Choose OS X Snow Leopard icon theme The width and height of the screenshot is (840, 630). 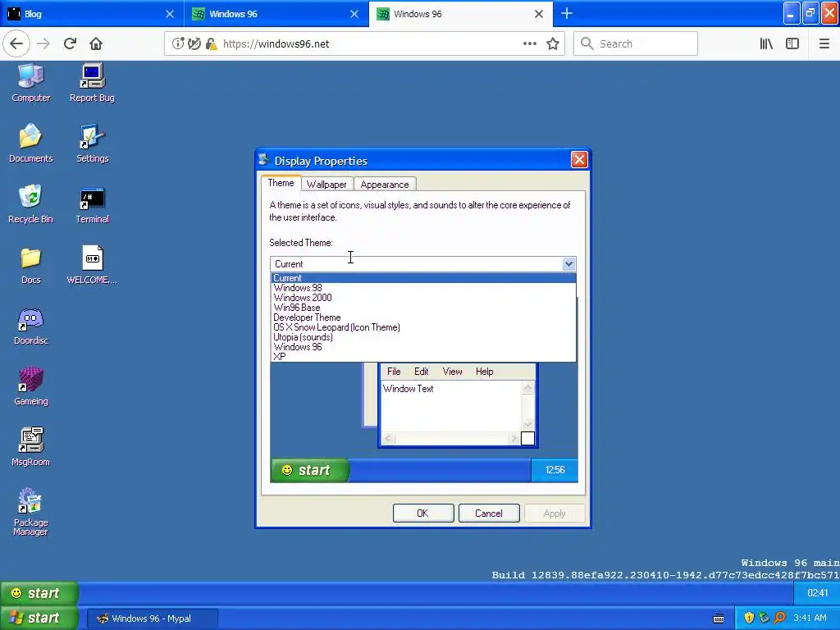(423, 327)
